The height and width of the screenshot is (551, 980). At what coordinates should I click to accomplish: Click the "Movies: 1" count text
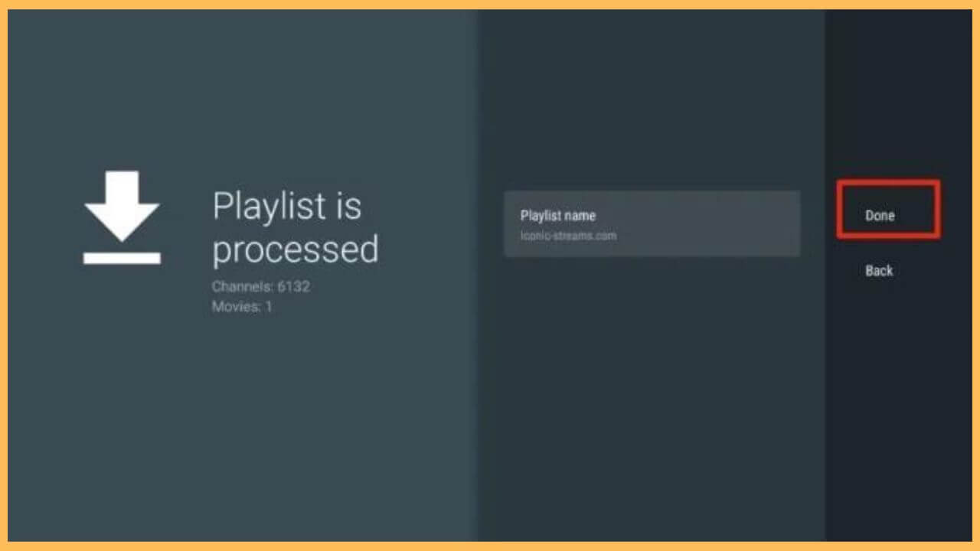(x=241, y=307)
